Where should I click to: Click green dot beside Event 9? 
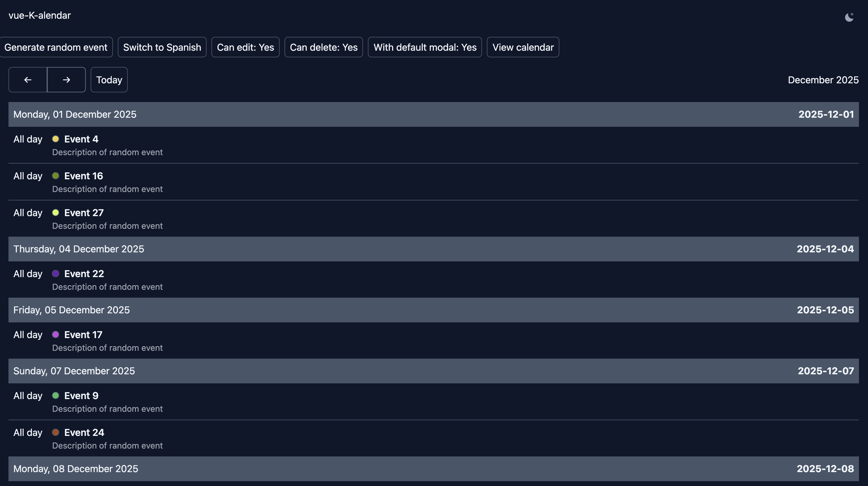click(56, 395)
